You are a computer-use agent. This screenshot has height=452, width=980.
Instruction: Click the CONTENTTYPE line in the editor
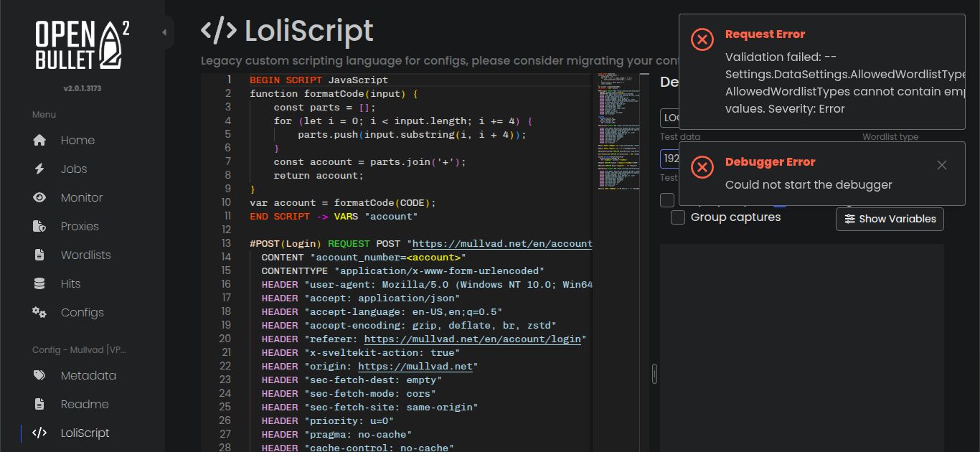tap(403, 270)
